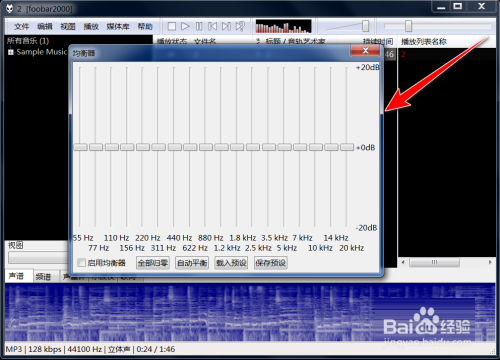
Task: Click the 保存预设 button
Action: 271,263
